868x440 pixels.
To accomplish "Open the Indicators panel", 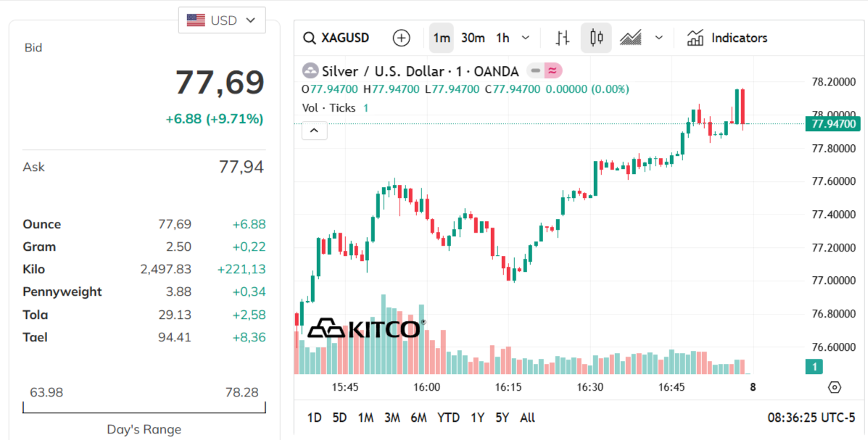I will coord(727,37).
